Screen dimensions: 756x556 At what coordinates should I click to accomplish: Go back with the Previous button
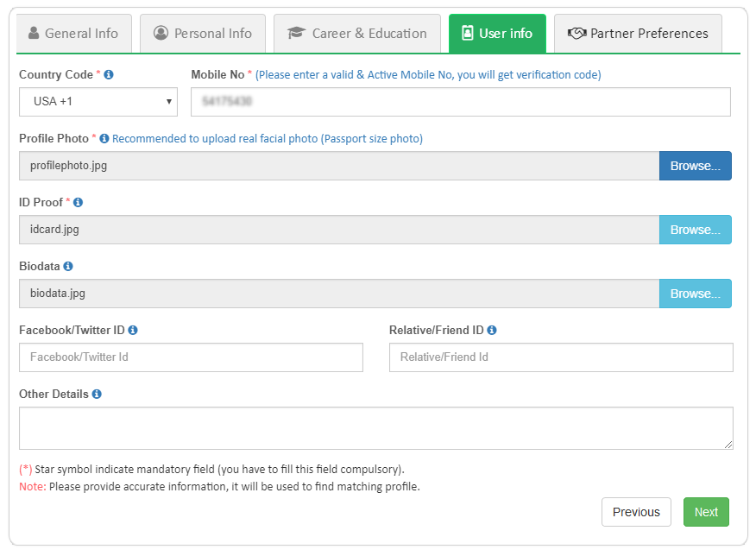point(636,512)
